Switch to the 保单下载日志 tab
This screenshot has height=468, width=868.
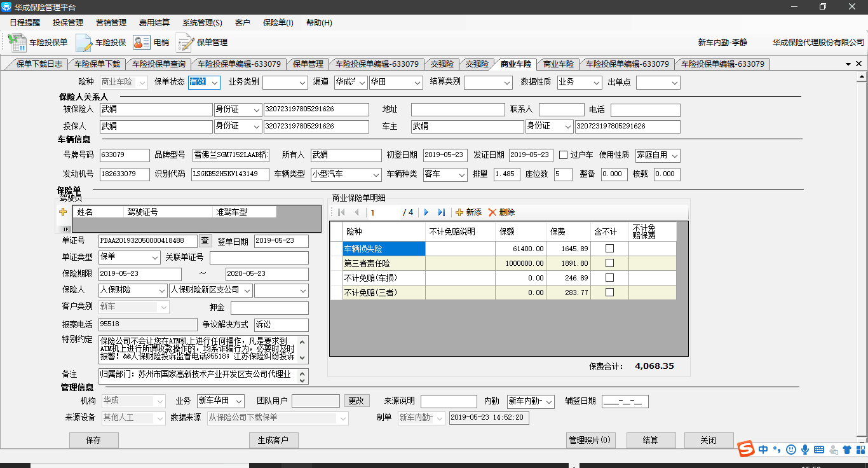(39, 64)
